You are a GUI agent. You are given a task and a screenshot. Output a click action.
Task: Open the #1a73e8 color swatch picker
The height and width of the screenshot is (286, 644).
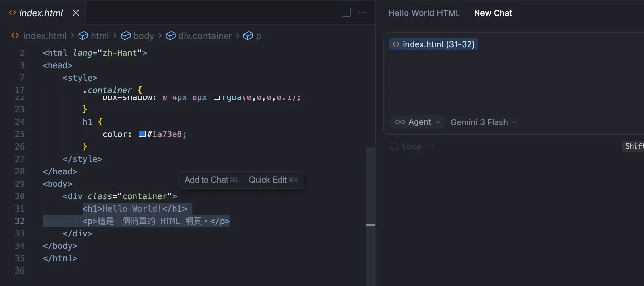tap(142, 134)
